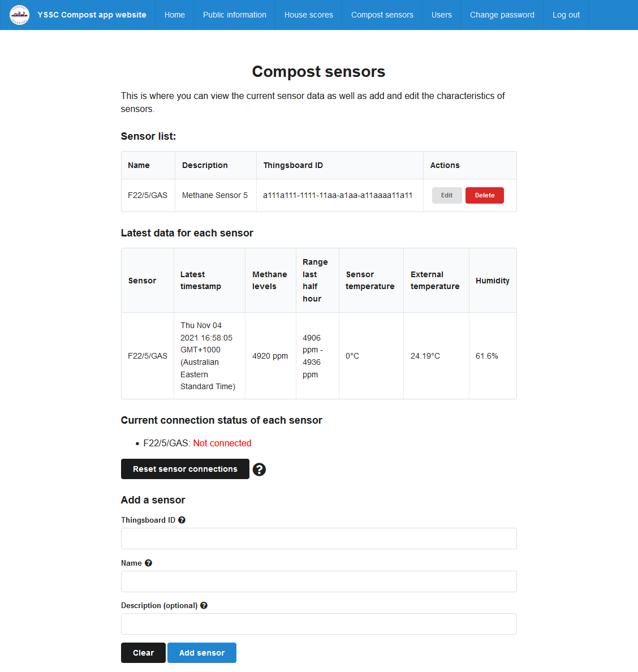
Task: Submit with the Add sensor button
Action: [201, 653]
